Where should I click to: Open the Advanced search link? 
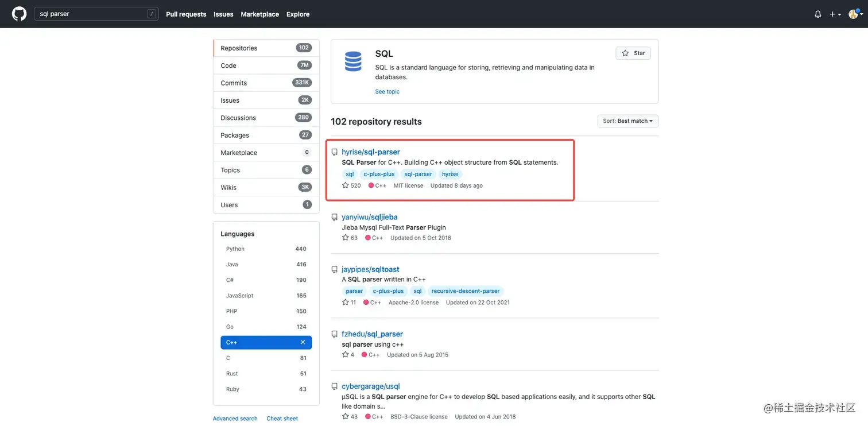(235, 419)
